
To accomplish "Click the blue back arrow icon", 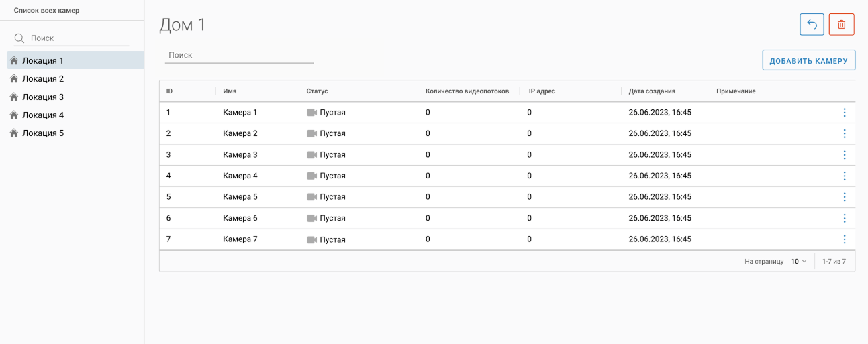I will point(812,25).
